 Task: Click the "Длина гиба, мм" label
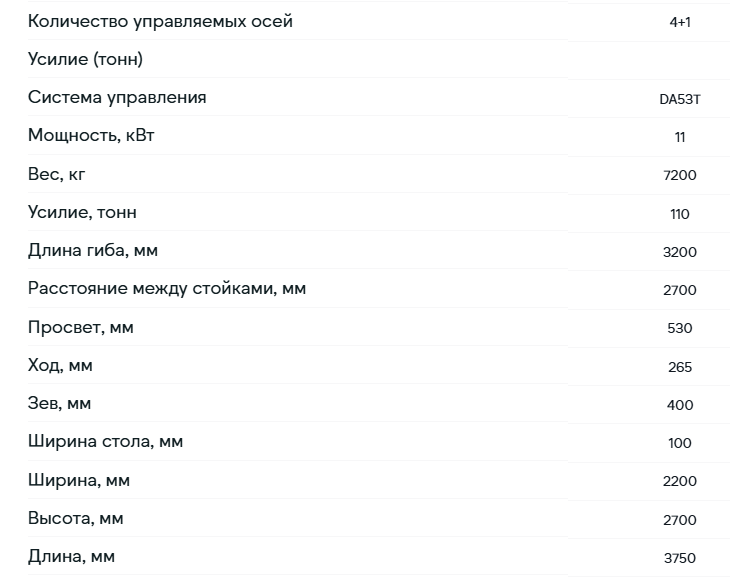93,250
